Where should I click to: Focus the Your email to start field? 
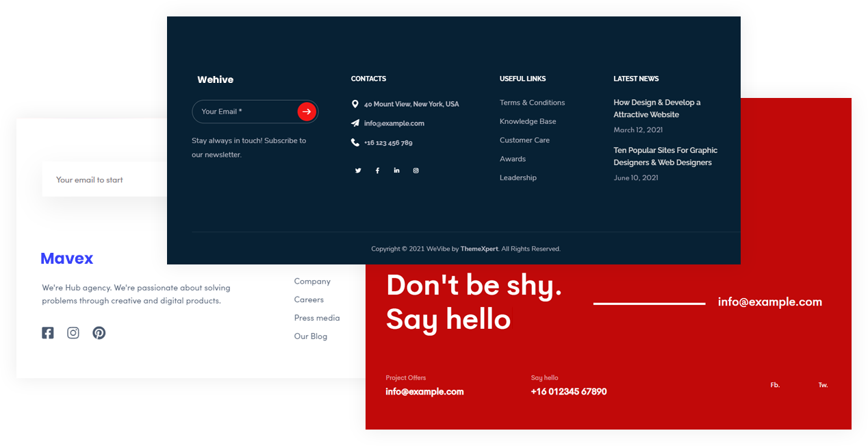click(104, 179)
